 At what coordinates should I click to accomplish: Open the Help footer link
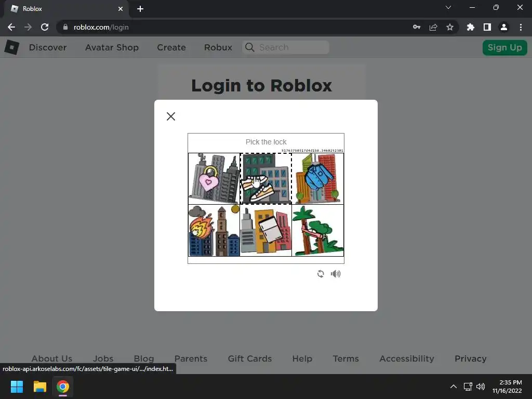(302, 358)
